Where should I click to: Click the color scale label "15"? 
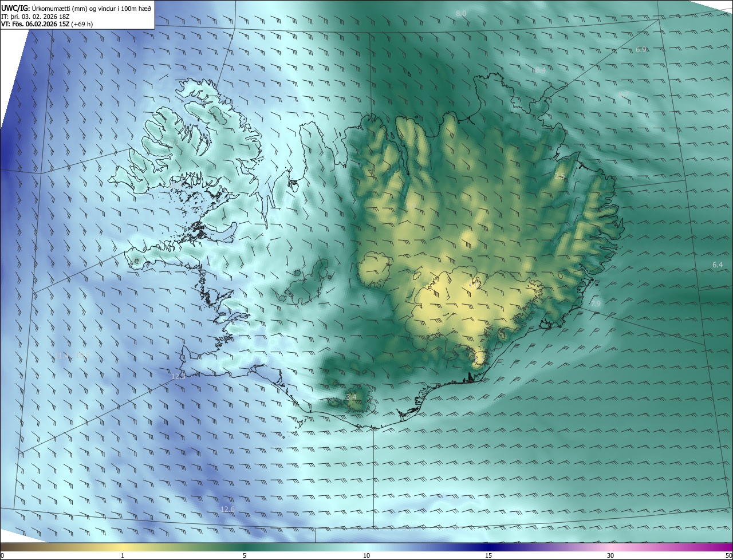pos(488,555)
